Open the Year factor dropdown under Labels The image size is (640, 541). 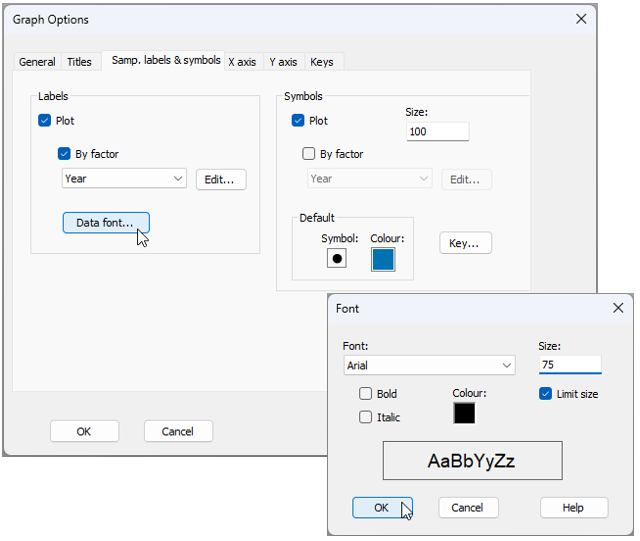coord(124,179)
